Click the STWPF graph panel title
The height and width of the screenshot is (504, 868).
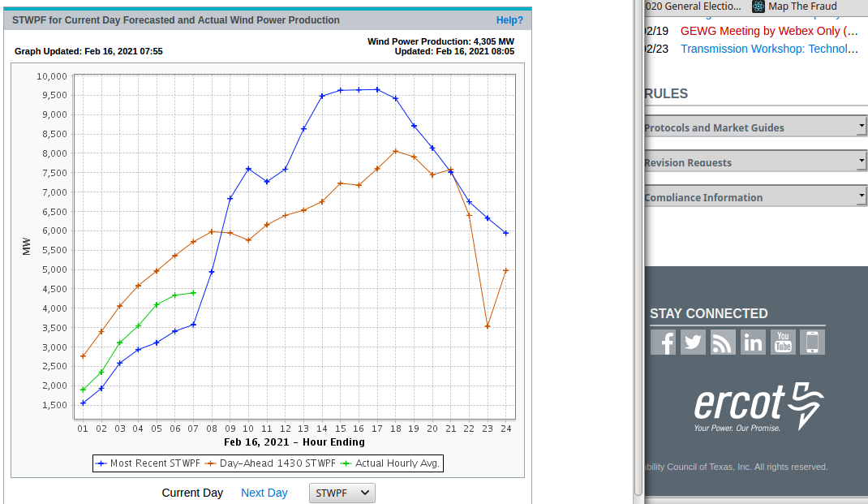[x=176, y=20]
